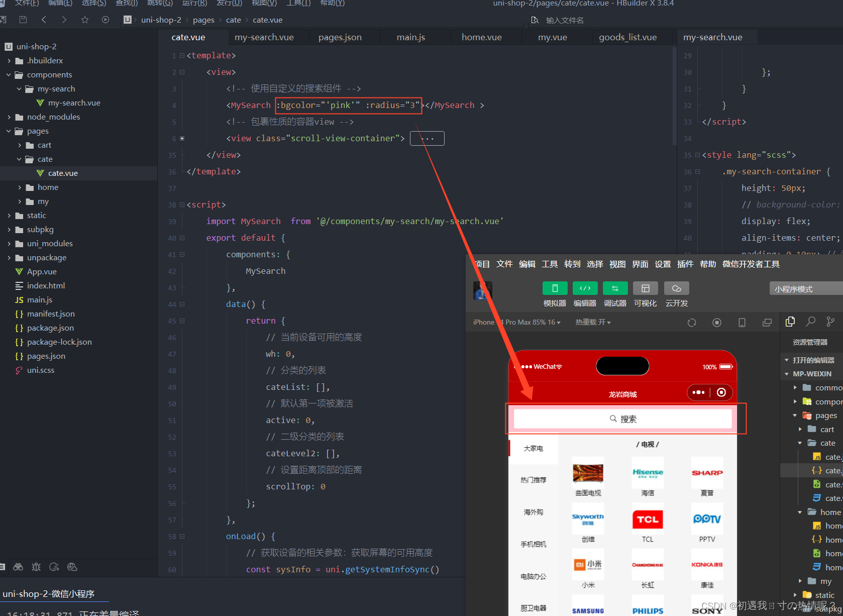Click the mini program capsule menu dots

[x=698, y=392]
